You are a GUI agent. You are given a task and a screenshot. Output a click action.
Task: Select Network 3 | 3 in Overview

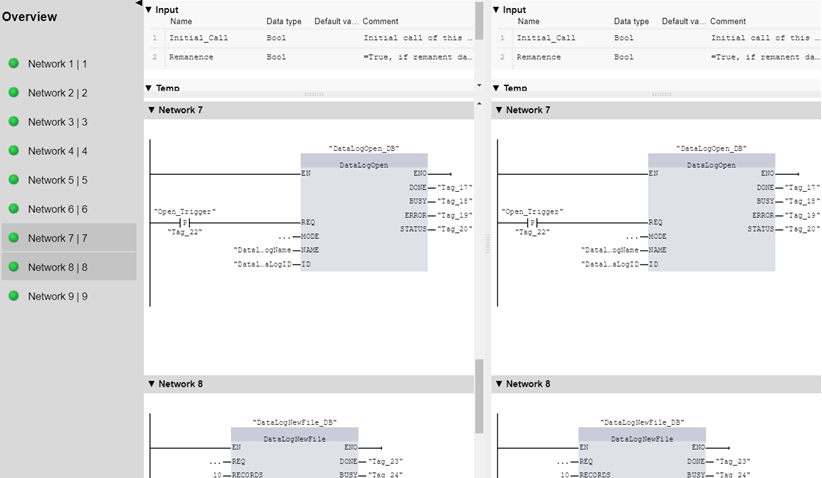69,122
